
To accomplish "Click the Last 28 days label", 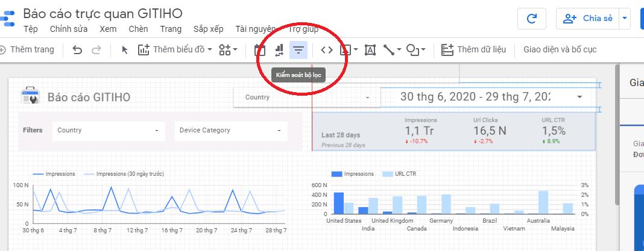I will tap(341, 135).
